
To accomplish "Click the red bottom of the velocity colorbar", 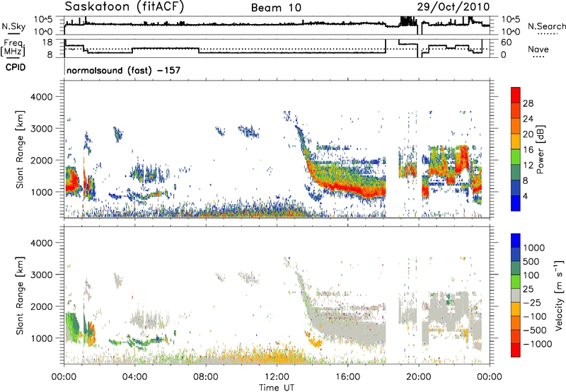I will click(516, 350).
